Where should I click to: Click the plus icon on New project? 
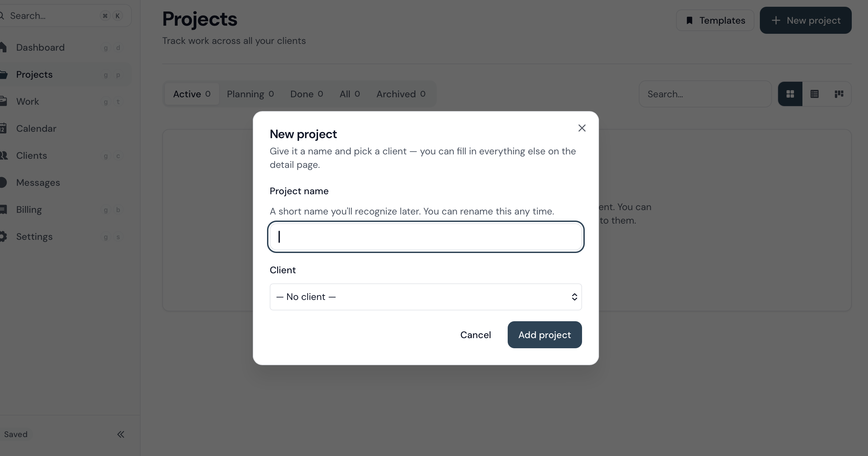coord(776,20)
